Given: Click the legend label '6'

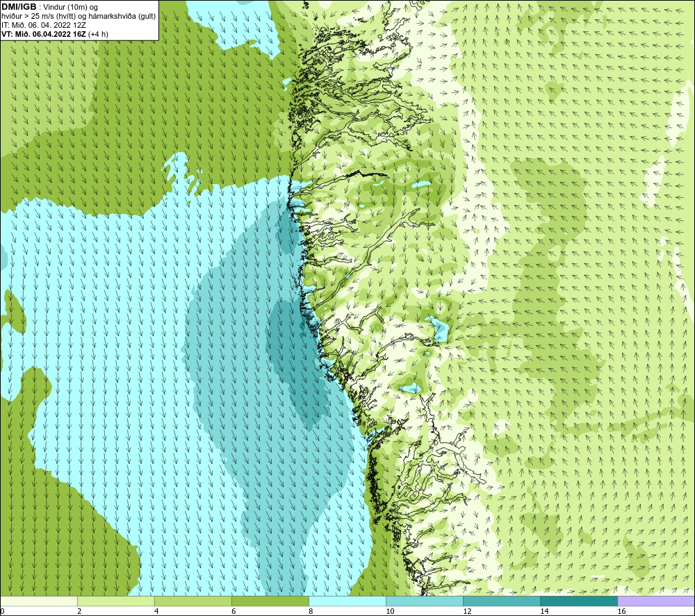Looking at the screenshot, I should [x=234, y=612].
